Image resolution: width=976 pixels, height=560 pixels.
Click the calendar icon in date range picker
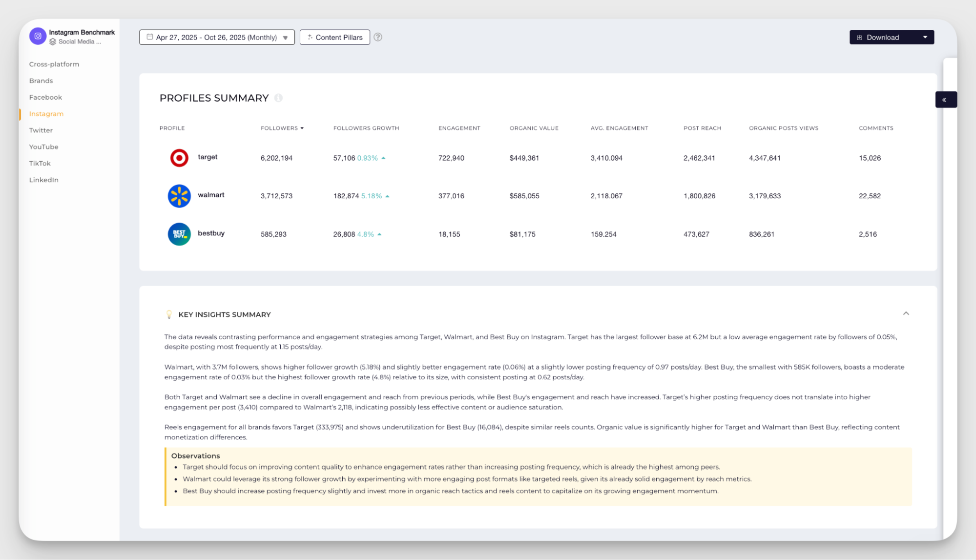tap(150, 37)
